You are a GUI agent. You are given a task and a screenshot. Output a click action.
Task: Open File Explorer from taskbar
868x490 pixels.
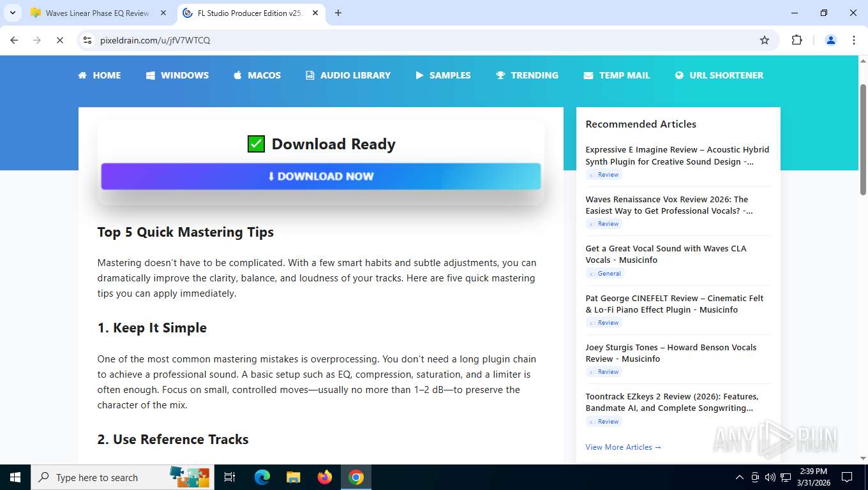[293, 477]
